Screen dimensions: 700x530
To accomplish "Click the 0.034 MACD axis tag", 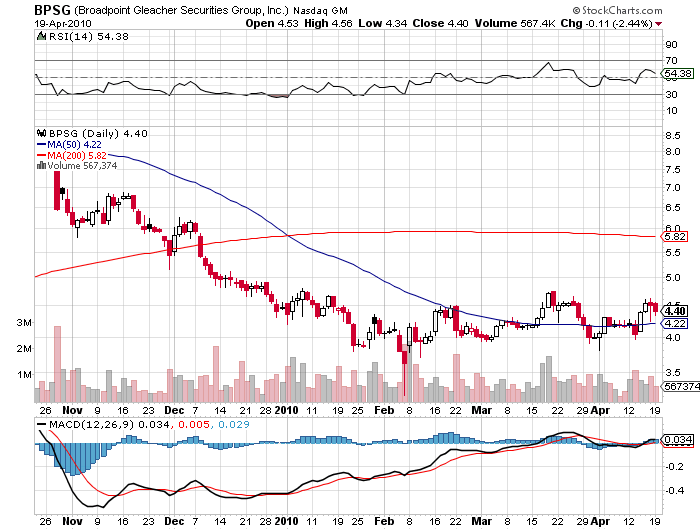I will 678,440.
